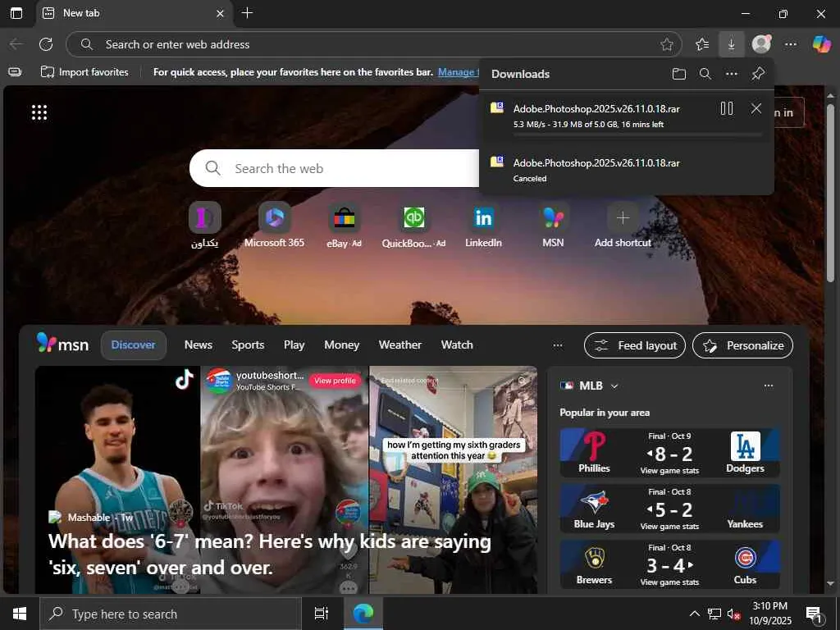Show more feed categories ellipsis

[558, 345]
